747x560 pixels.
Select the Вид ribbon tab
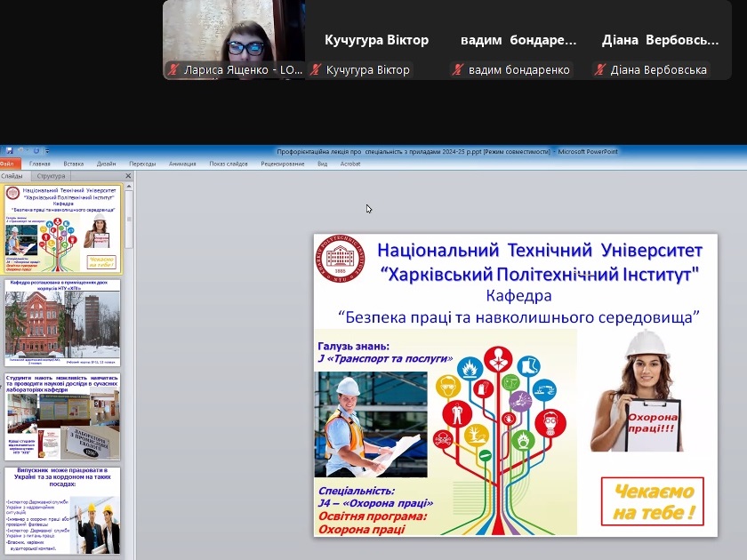pyautogui.click(x=323, y=164)
